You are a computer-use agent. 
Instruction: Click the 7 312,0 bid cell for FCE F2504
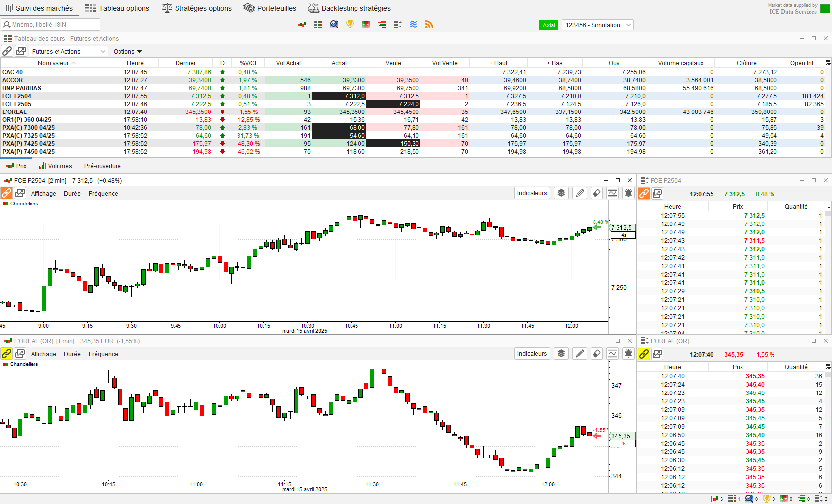339,96
